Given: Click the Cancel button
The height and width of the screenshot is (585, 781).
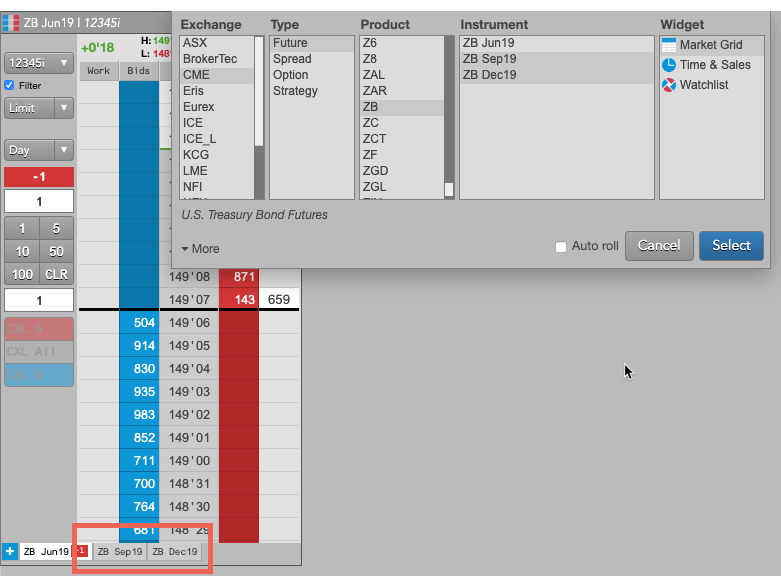Looking at the screenshot, I should pyautogui.click(x=659, y=246).
